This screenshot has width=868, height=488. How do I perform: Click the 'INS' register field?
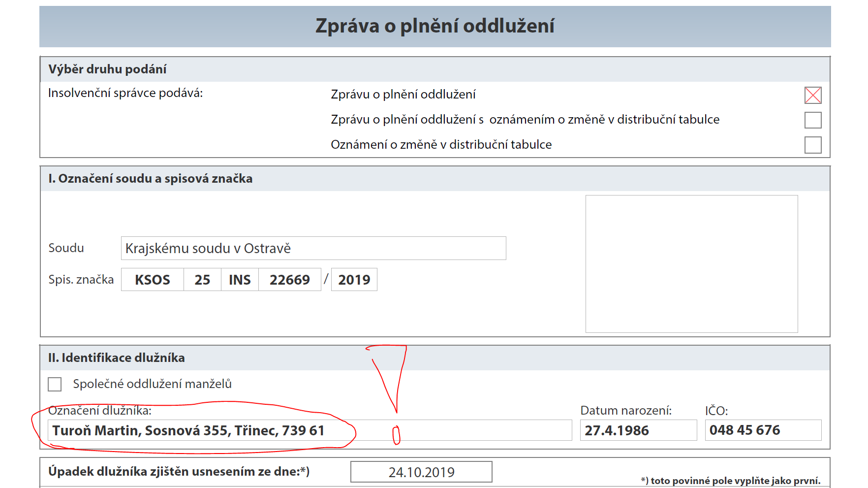(x=240, y=280)
